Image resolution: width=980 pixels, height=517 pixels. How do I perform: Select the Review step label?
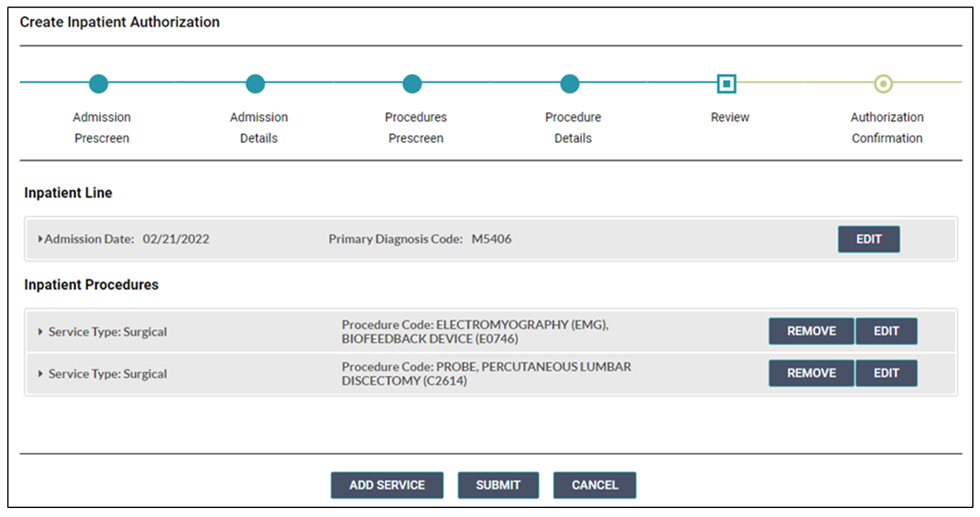coord(729,117)
